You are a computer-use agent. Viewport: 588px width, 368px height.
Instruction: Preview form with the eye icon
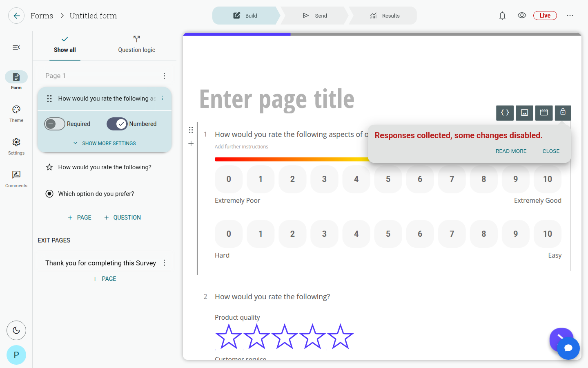[x=522, y=16]
